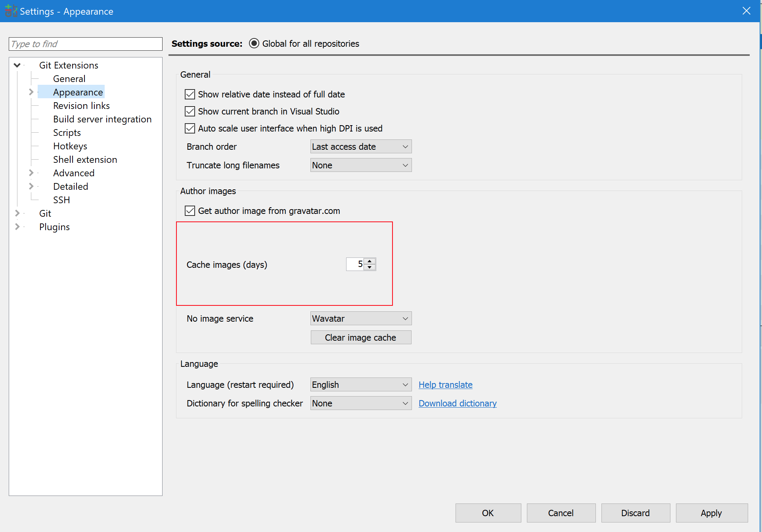This screenshot has height=532, width=762.
Task: Expand the Git tree node arrow
Action: [x=17, y=213]
